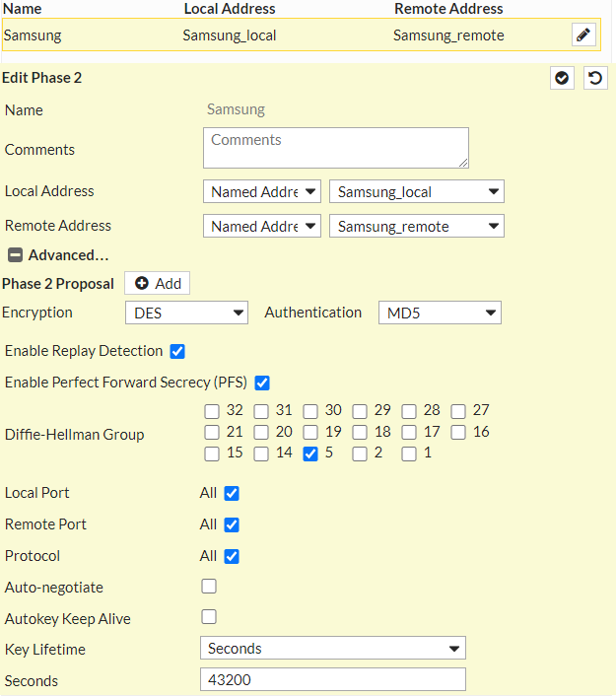The image size is (616, 697).
Task: Check Diffie-Hellman Group 28
Action: pos(409,411)
